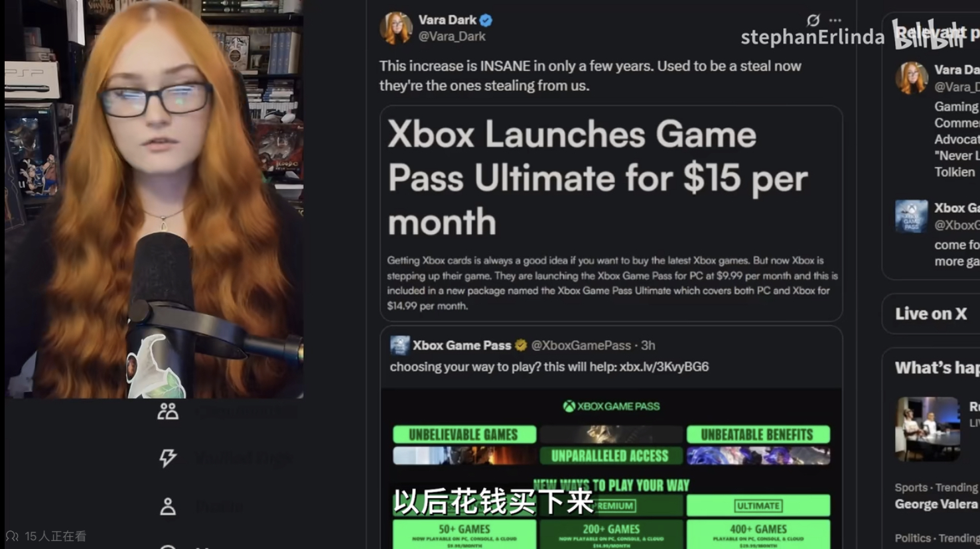Click the lightning bolt sidebar icon
Image resolution: width=980 pixels, height=549 pixels.
point(168,457)
